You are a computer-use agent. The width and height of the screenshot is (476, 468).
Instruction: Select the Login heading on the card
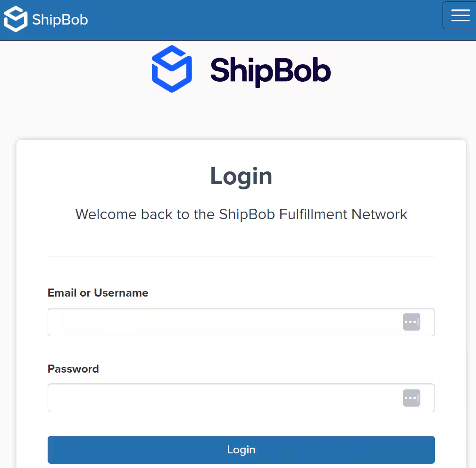241,176
